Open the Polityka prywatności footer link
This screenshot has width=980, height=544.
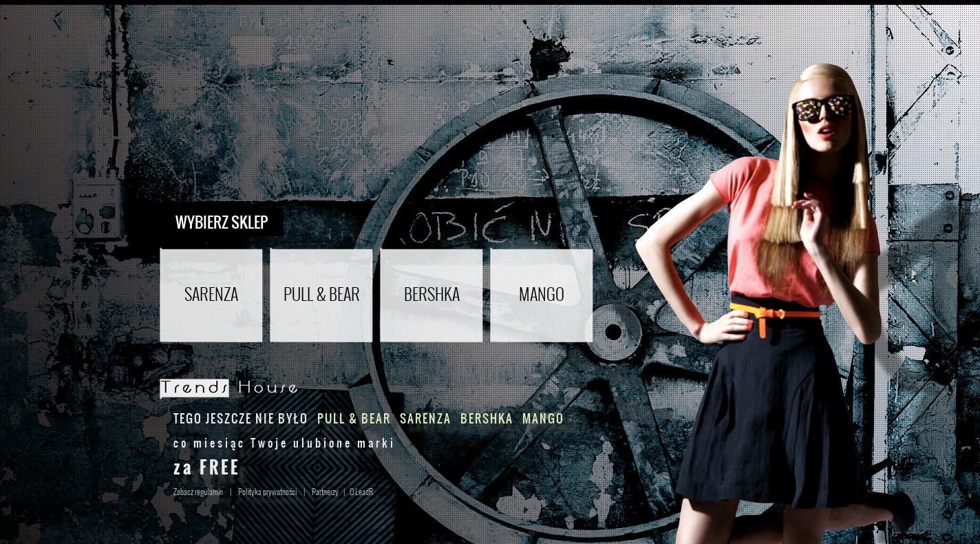tap(267, 492)
